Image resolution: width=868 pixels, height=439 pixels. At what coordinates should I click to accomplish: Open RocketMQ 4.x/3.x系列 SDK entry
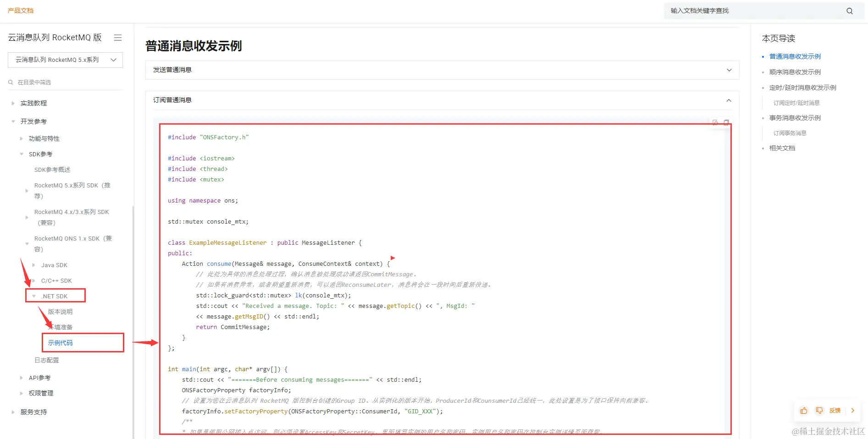[72, 217]
